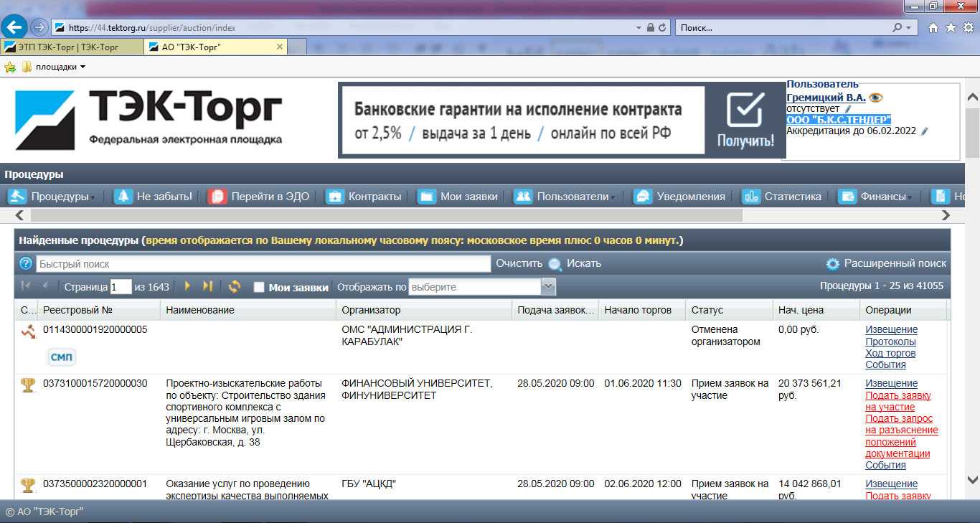Image resolution: width=980 pixels, height=523 pixels.
Task: Click the Расширенный поиск gear icon
Action: (832, 264)
